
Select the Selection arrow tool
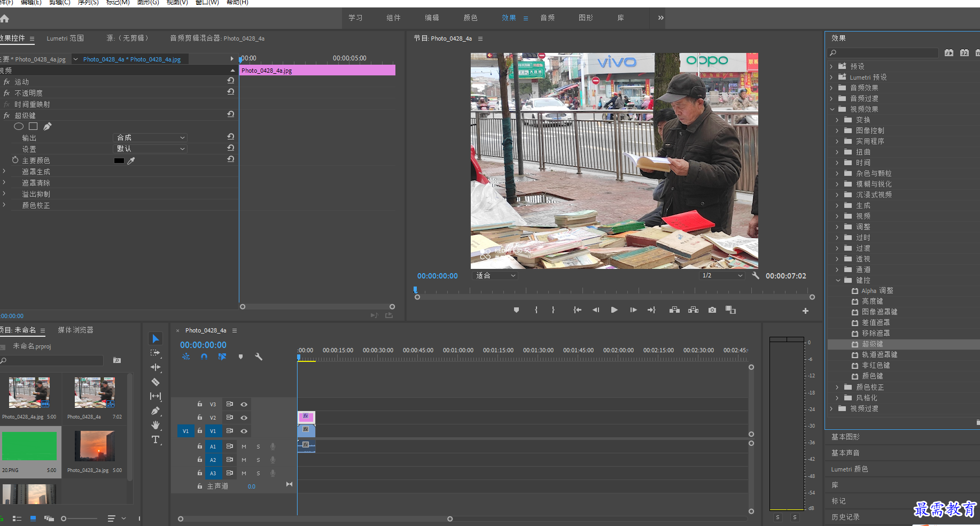[x=155, y=338]
